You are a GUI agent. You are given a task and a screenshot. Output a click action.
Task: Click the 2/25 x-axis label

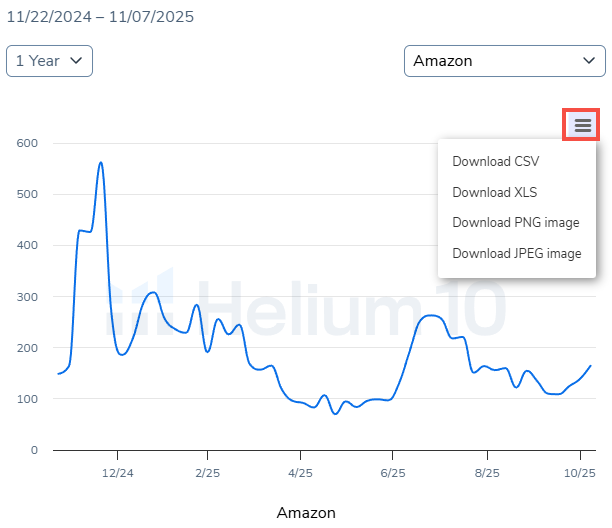coord(207,472)
